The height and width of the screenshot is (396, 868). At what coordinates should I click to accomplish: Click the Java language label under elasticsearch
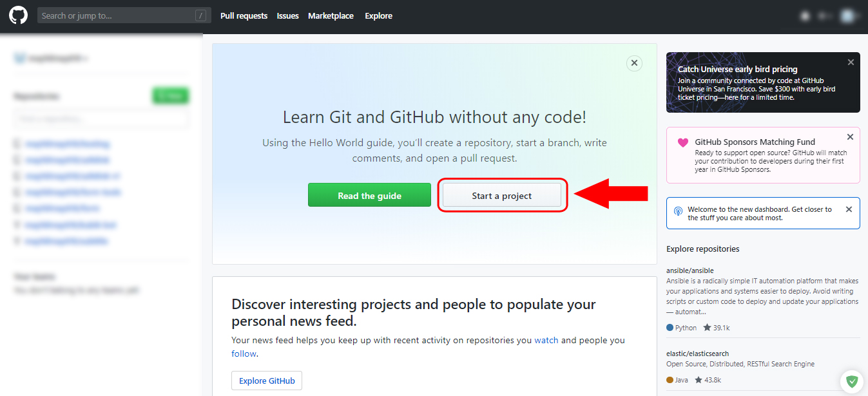(x=677, y=380)
